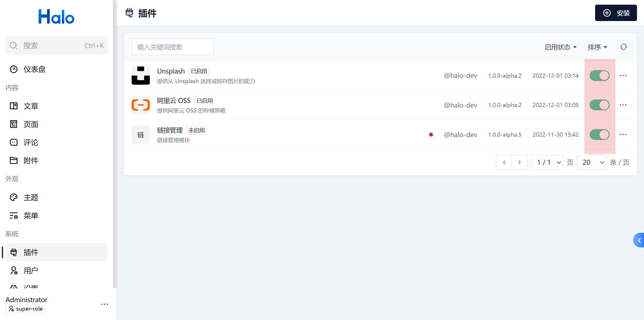
Task: Click the 安装 install button
Action: point(616,13)
